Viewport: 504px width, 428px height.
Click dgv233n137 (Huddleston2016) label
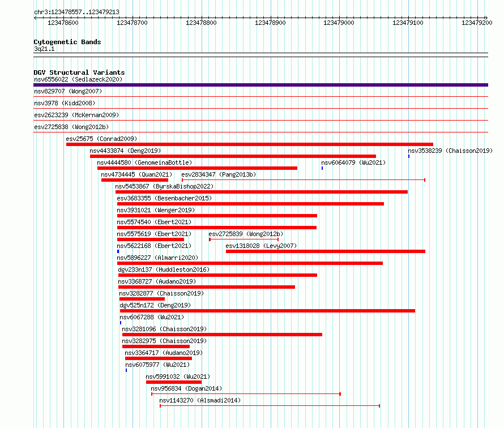[x=164, y=269]
